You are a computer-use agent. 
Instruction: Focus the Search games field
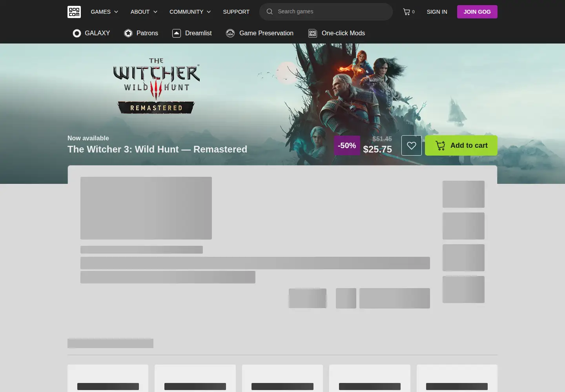(x=326, y=12)
